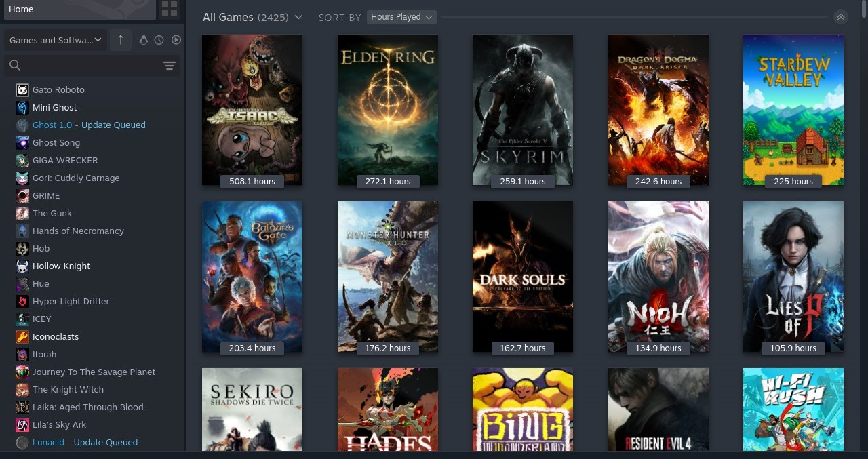This screenshot has height=459, width=868.
Task: Open the advanced filter settings icon
Action: (170, 66)
